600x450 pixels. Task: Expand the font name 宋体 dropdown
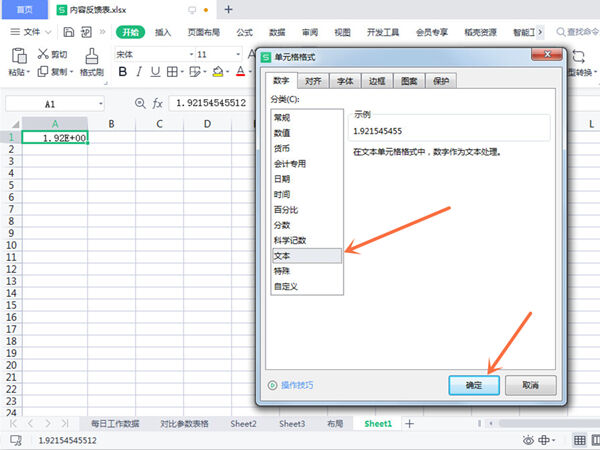coord(191,54)
